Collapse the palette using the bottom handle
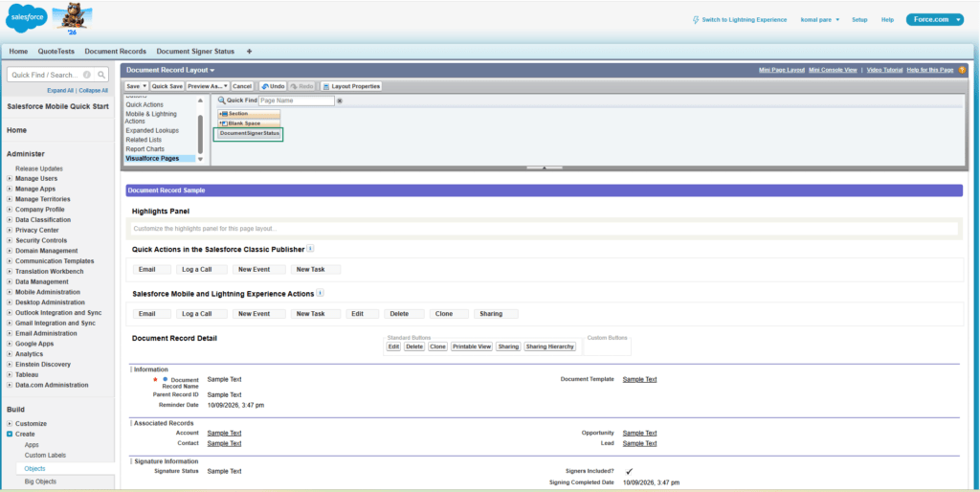The height and width of the screenshot is (492, 980). (545, 168)
